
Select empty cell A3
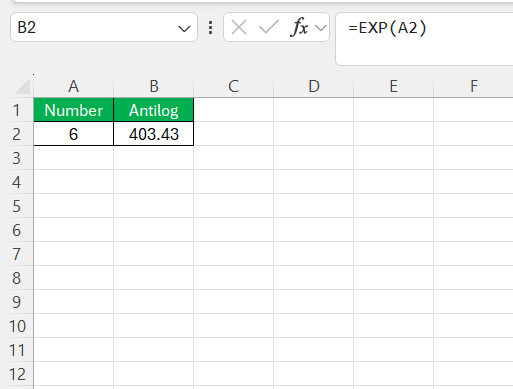[x=73, y=158]
